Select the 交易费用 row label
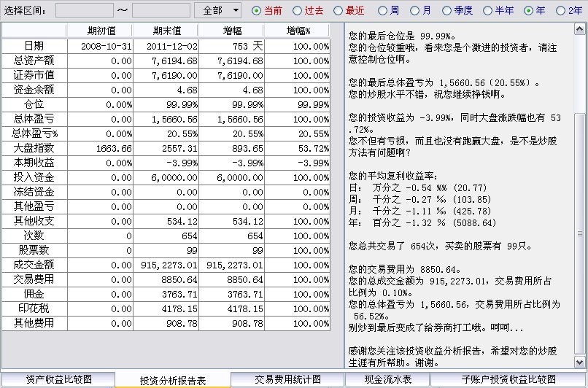The image size is (588, 388). (x=34, y=279)
